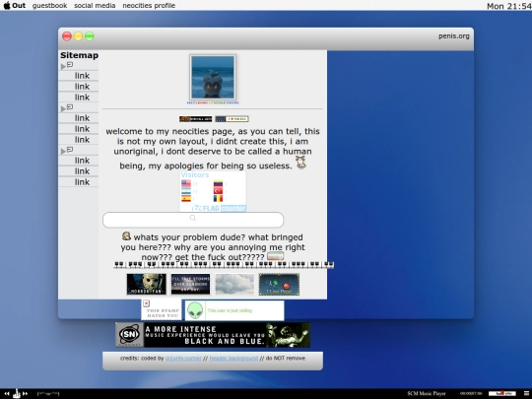
Task: Adjust the volume bar in music player
Action: click(x=502, y=393)
